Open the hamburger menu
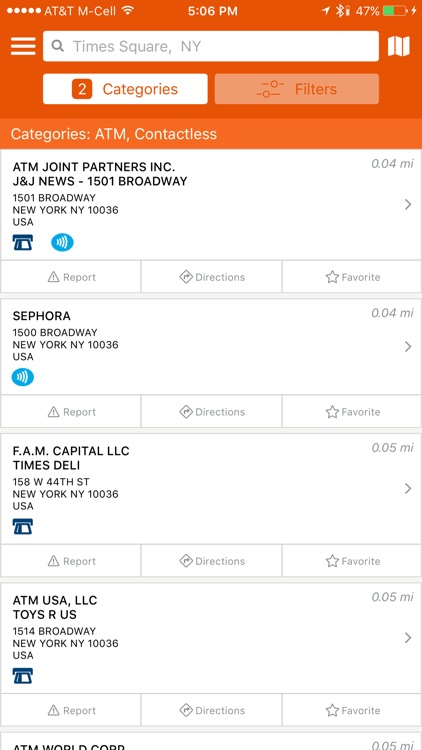422x750 pixels. pos(23,46)
